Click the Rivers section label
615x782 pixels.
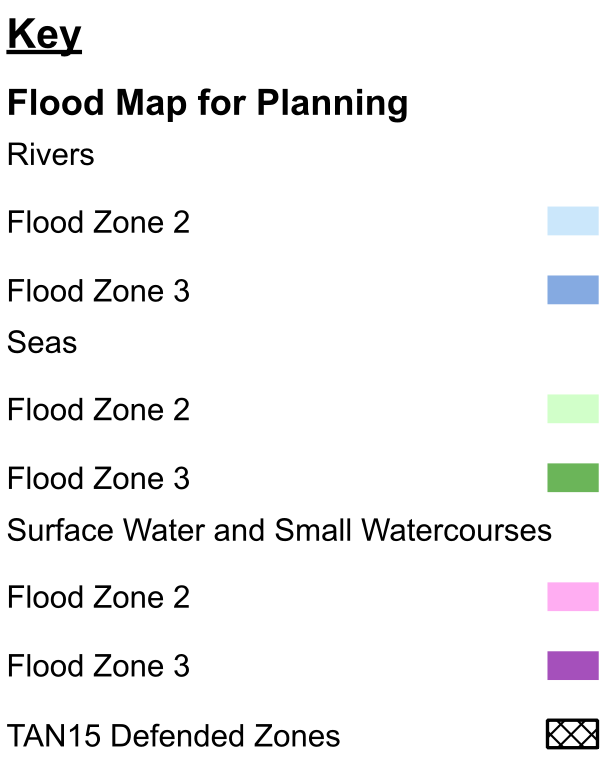[x=50, y=154]
